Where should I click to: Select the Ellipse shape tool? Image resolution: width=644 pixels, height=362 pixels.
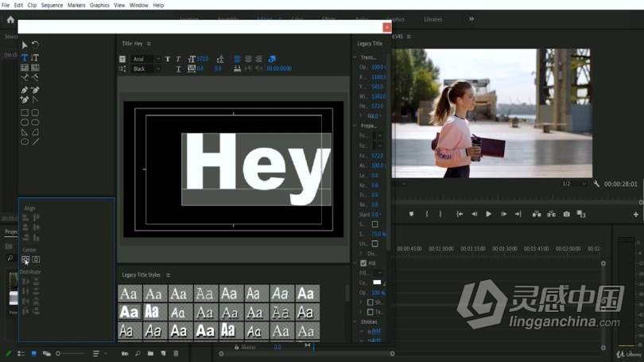pyautogui.click(x=25, y=142)
